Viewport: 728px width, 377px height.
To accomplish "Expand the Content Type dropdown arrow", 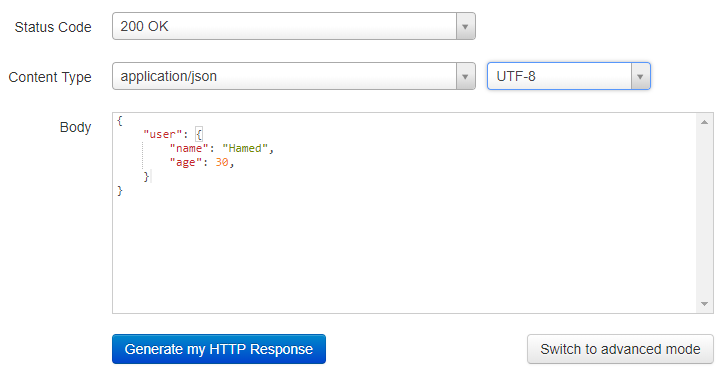I will [x=465, y=77].
